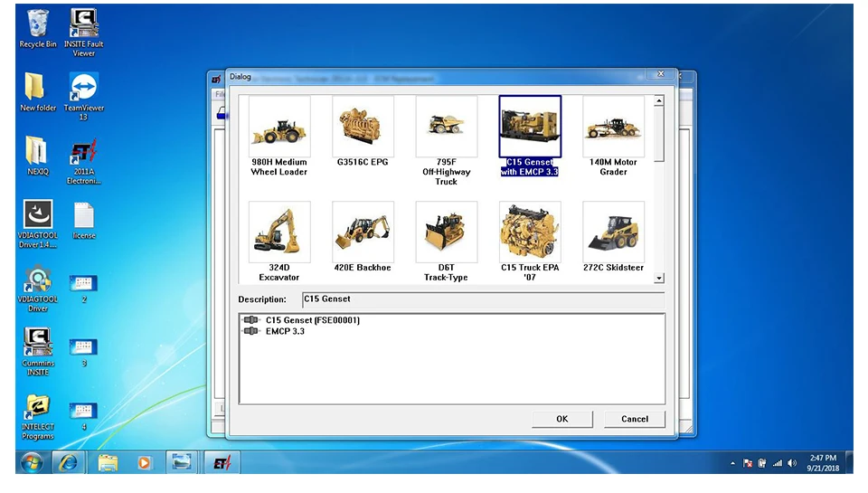868x493 pixels.
Task: Click the C15 Genset (FSE00001) ECM entry
Action: point(312,320)
